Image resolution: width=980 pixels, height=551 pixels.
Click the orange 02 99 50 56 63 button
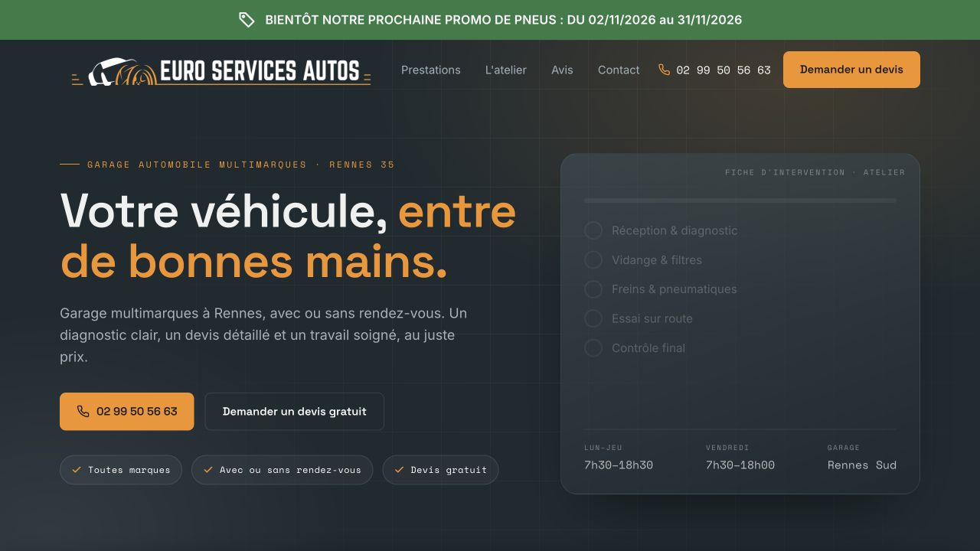coord(127,412)
